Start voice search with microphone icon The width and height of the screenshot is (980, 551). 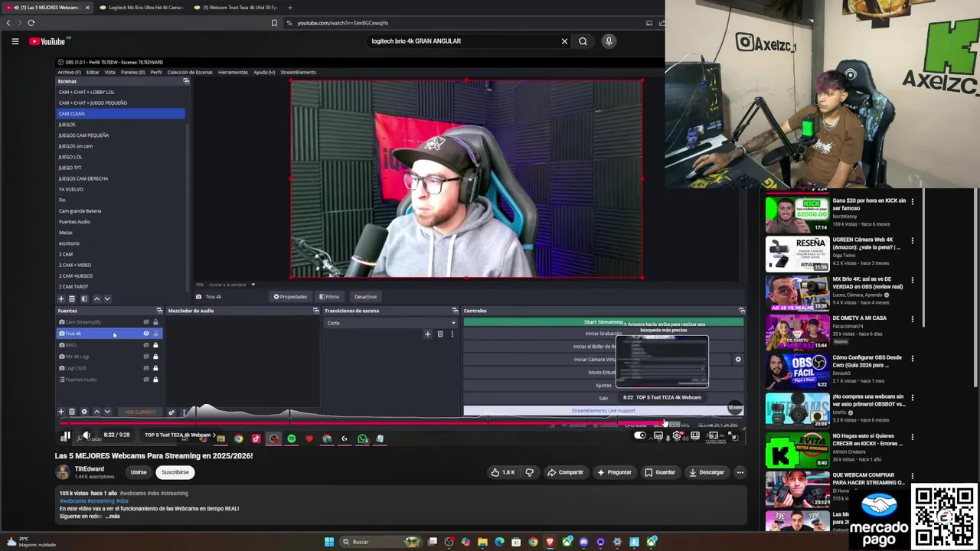[609, 41]
